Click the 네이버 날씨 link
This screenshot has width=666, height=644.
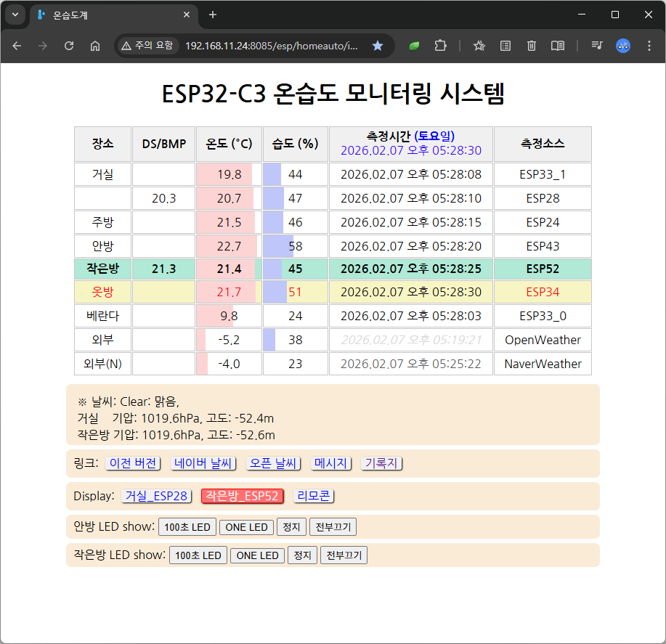203,463
